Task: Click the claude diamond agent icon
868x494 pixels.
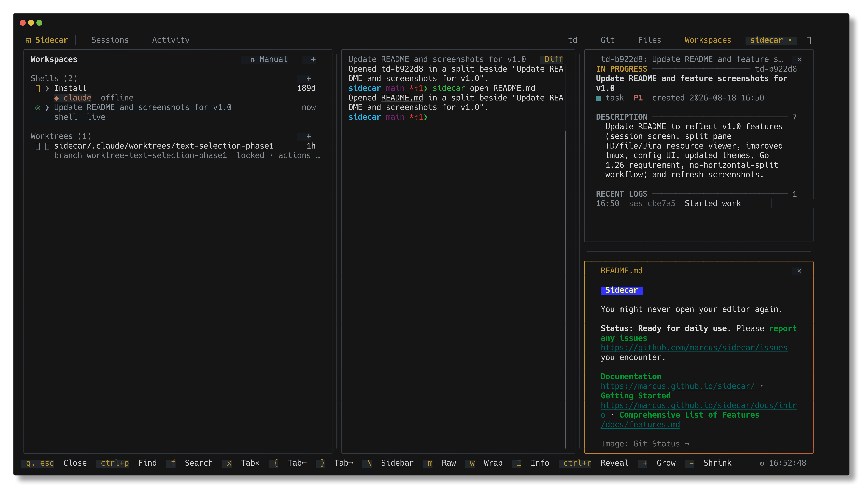Action: [x=57, y=98]
